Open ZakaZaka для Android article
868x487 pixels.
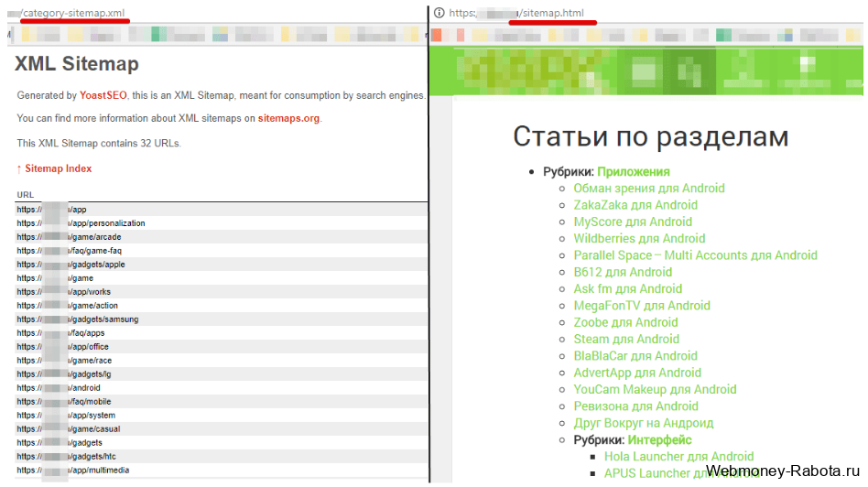click(635, 205)
